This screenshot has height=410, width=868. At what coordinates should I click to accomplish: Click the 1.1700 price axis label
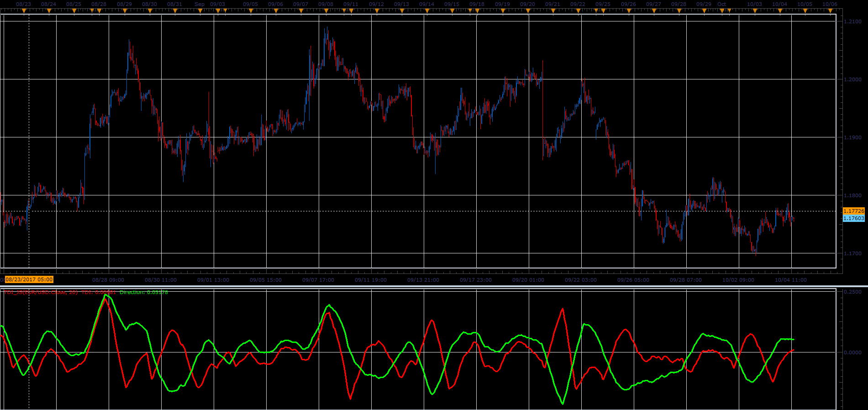point(853,253)
